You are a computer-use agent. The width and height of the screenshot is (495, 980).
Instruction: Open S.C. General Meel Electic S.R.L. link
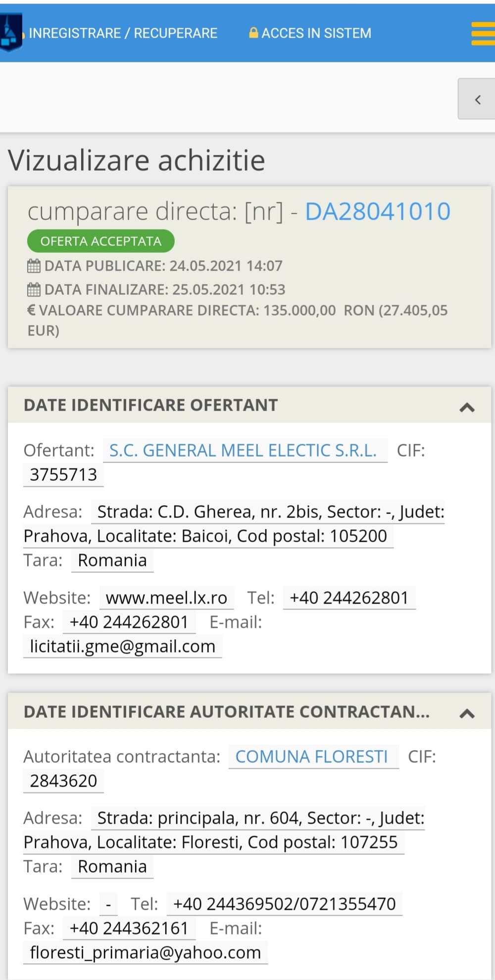(243, 451)
